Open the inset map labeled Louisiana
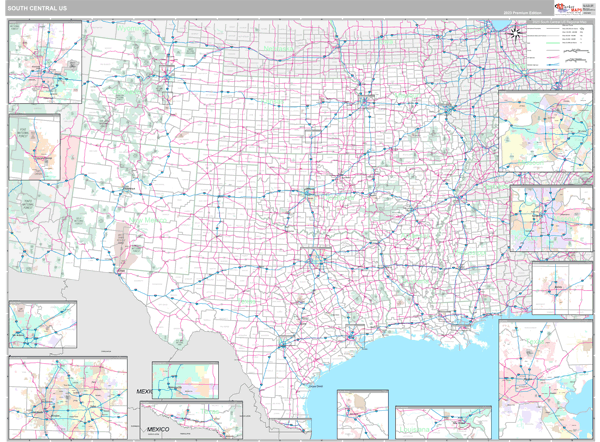This screenshot has width=600, height=442. click(443, 423)
